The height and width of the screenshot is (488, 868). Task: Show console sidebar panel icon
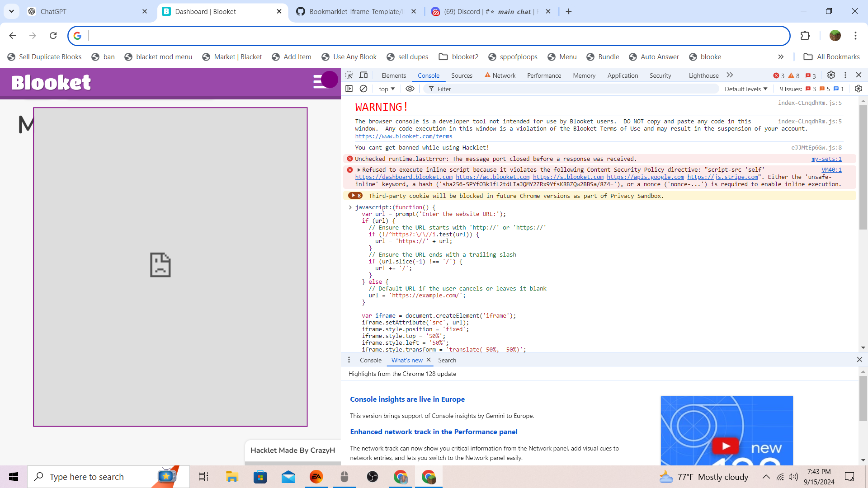[349, 89]
